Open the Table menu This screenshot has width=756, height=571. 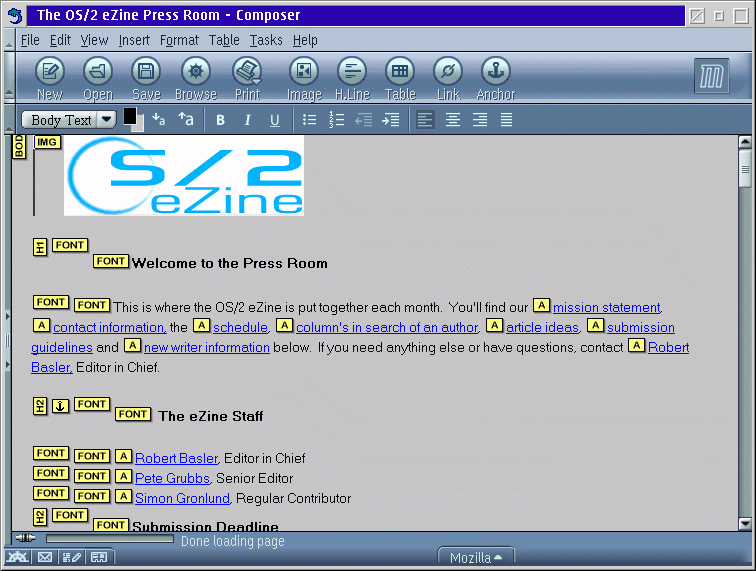pyautogui.click(x=224, y=40)
